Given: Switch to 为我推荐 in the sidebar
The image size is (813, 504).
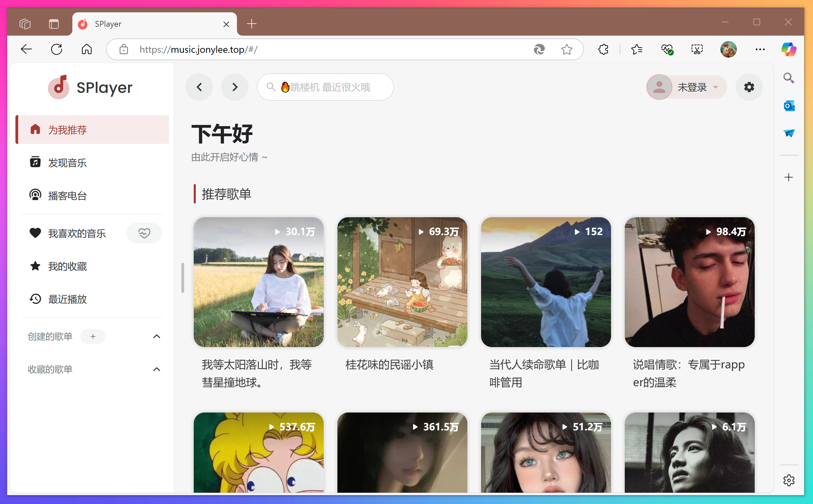Looking at the screenshot, I should [x=67, y=130].
